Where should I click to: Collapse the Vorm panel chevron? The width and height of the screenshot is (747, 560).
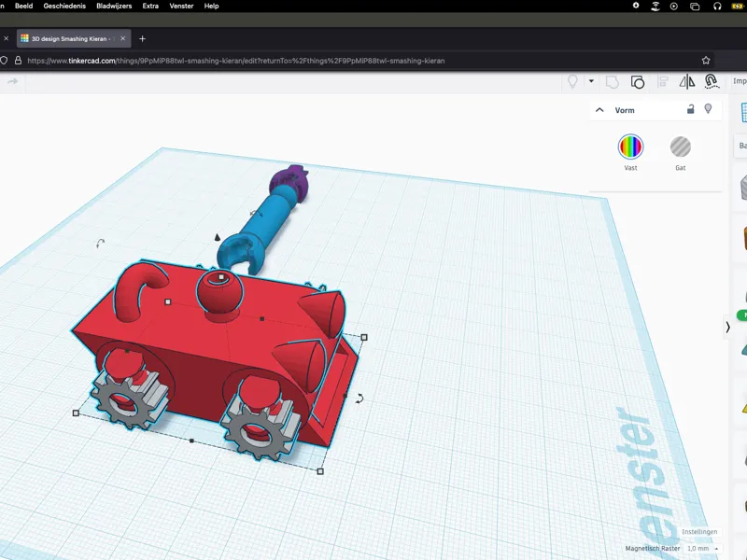pos(599,110)
